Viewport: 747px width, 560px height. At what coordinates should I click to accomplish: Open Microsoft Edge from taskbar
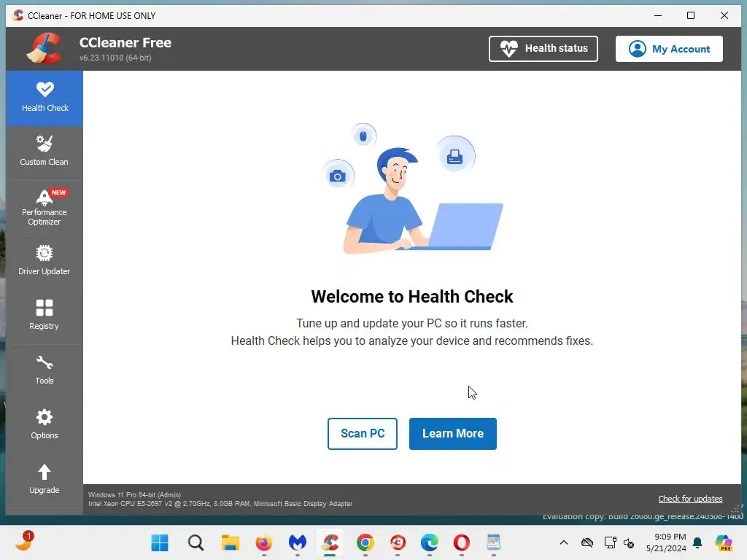pos(429,542)
